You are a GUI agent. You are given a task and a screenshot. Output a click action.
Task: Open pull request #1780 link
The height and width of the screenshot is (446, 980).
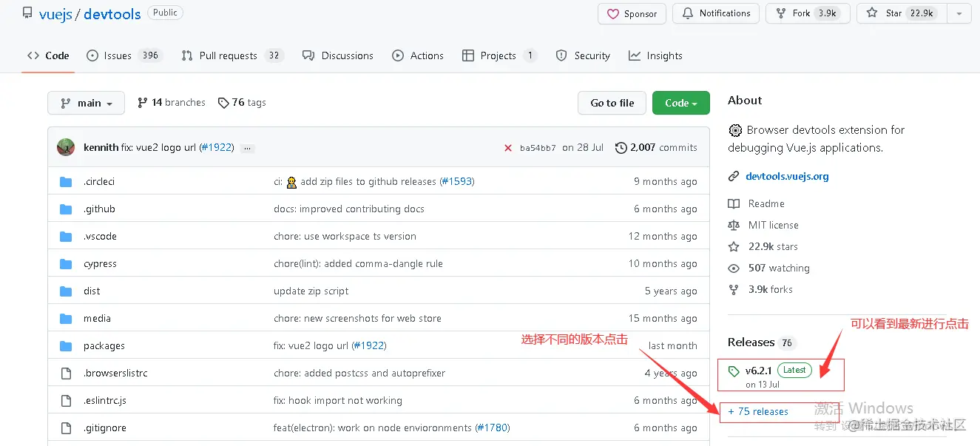coord(492,428)
